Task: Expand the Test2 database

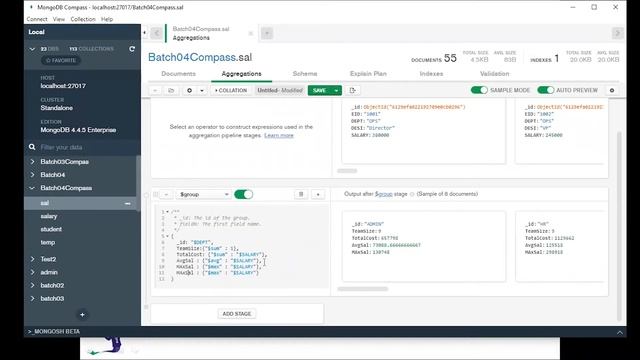Action: click(33, 259)
